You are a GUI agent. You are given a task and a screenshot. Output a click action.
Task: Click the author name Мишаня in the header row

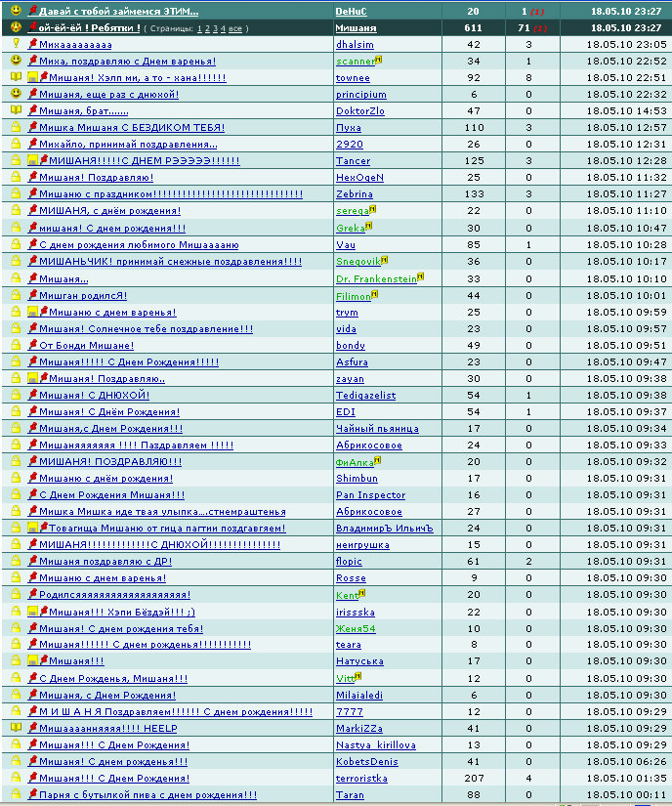click(x=356, y=28)
